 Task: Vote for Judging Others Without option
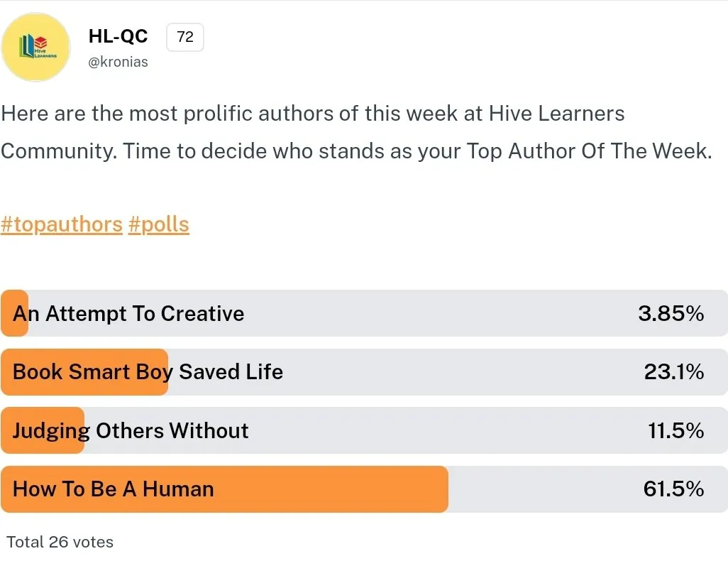[x=364, y=430]
